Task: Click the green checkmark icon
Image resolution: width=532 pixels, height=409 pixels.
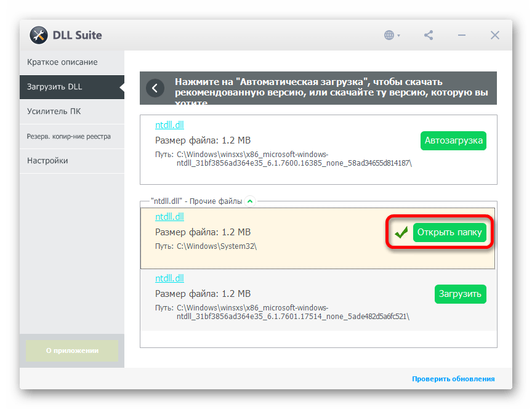Action: [401, 233]
